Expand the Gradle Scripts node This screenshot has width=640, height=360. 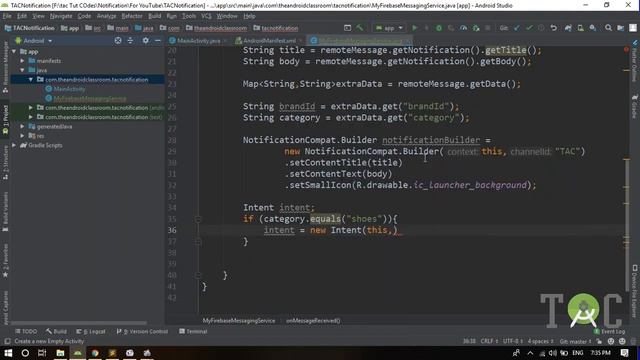click(14, 145)
